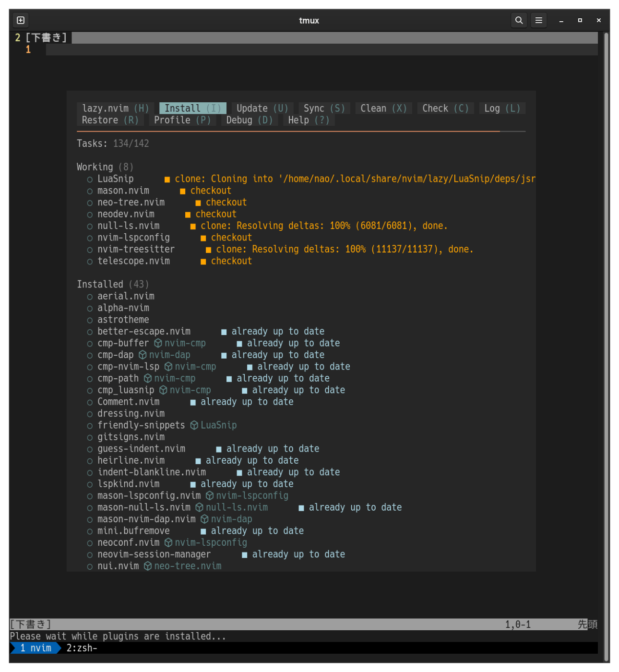The image size is (619, 672).
Task: Expand the nvim-treesitter plugin entry
Action: click(136, 250)
